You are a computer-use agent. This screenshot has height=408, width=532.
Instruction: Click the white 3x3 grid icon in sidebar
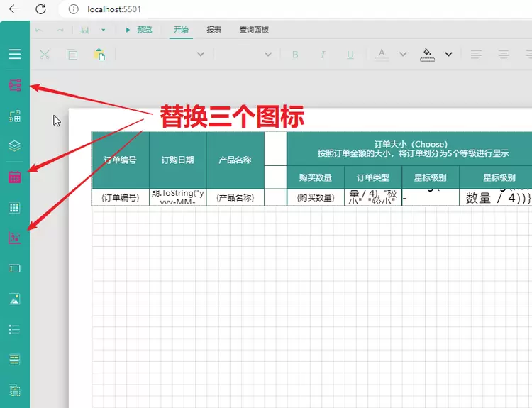pos(14,208)
